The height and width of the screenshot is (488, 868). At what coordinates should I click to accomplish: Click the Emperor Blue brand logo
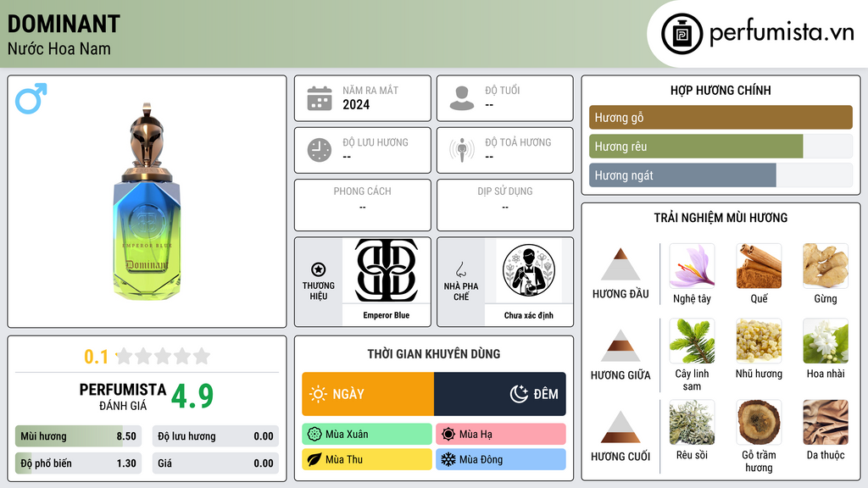(387, 270)
